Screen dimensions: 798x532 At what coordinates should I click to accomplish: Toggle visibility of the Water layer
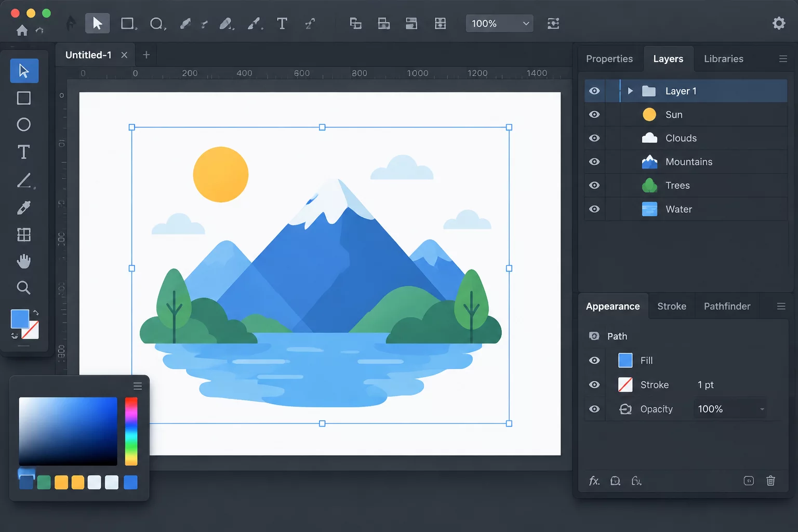point(595,209)
